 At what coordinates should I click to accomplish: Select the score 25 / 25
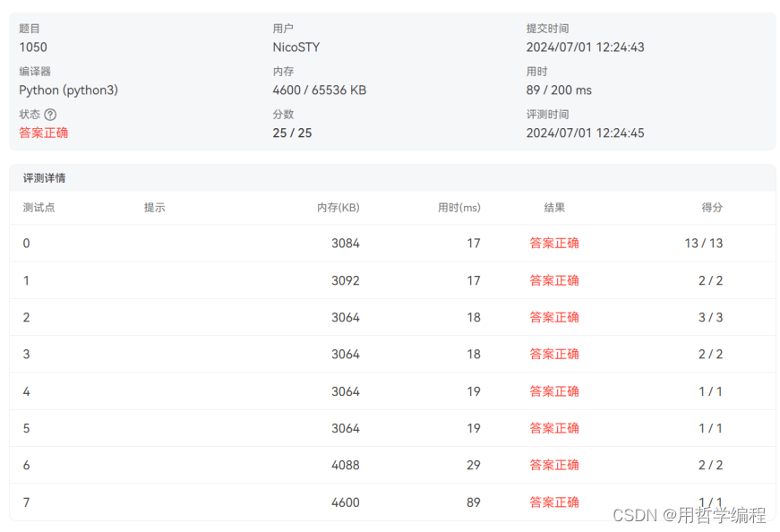click(x=292, y=133)
